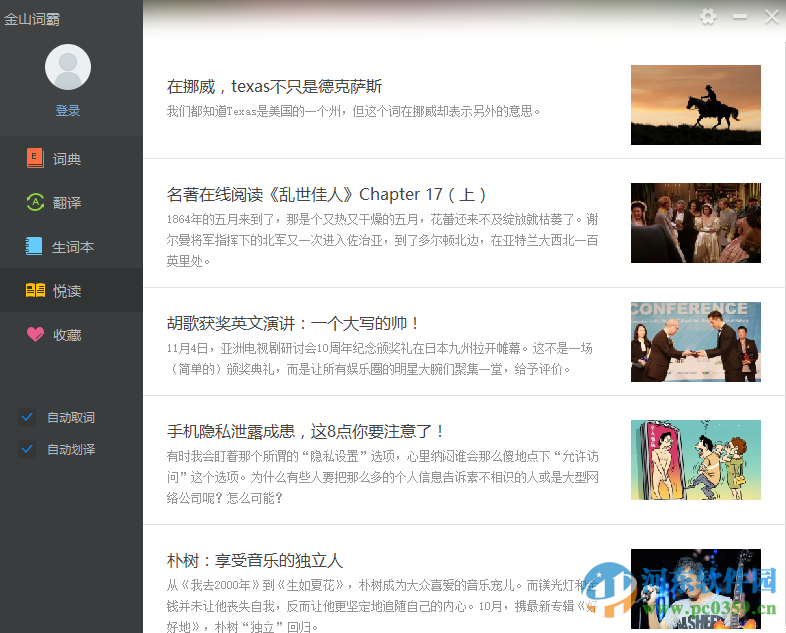Open article 朴树：享受音乐的独立人
786x633 pixels.
(x=255, y=560)
